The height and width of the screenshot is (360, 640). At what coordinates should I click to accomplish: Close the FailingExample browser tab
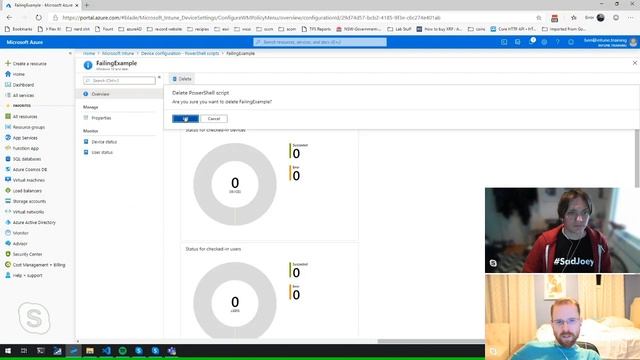(77, 5)
